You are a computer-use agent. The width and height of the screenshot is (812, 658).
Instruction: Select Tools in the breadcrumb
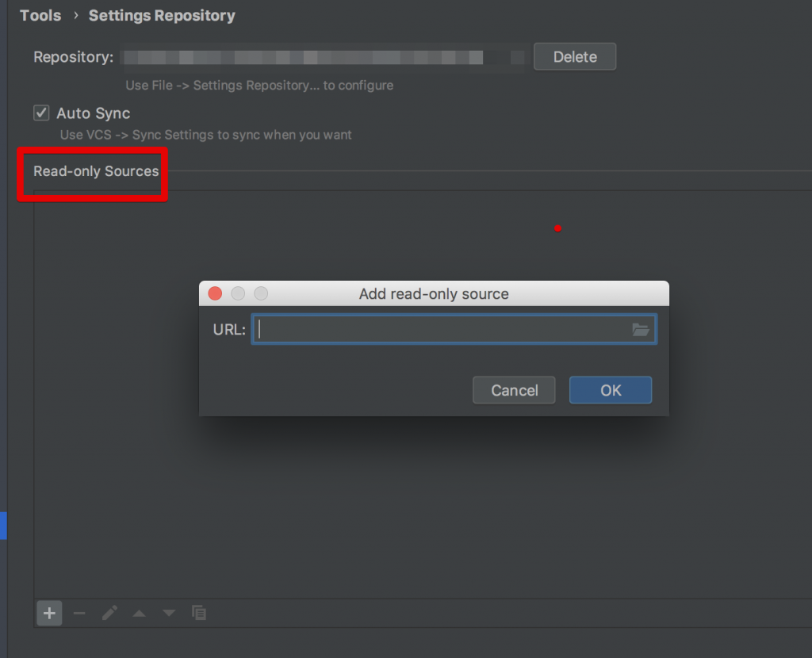tap(40, 16)
